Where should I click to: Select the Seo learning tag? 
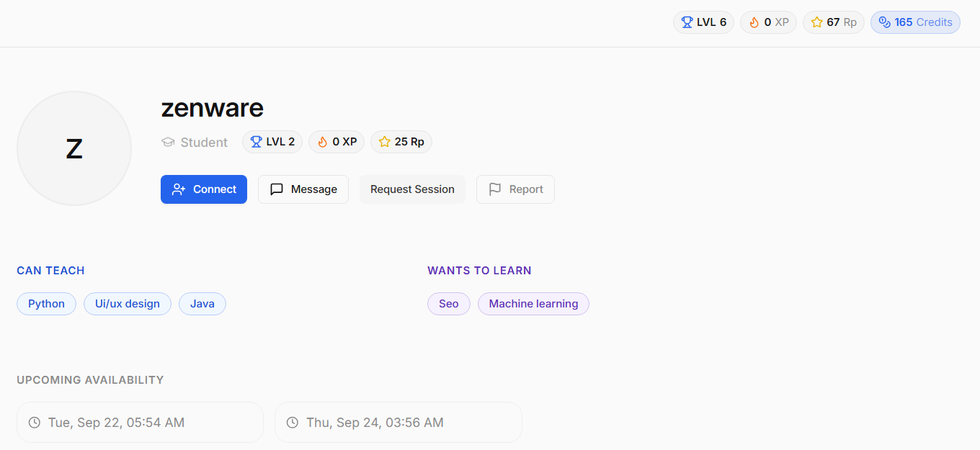(x=449, y=304)
